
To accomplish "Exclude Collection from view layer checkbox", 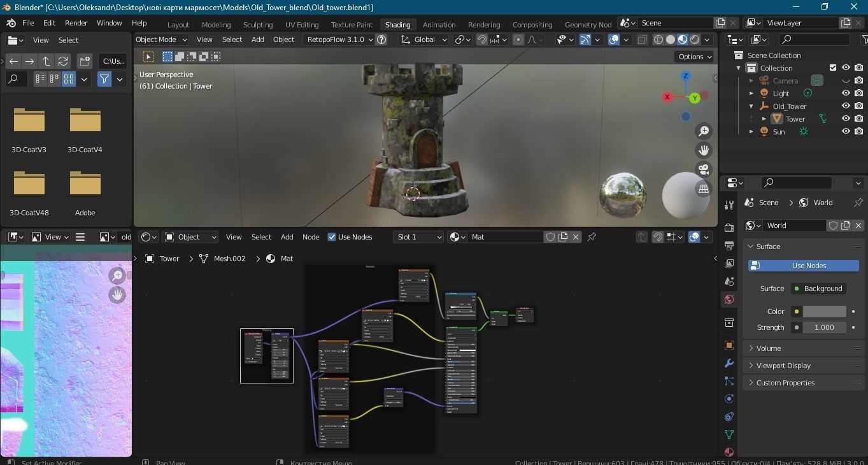I will 833,68.
